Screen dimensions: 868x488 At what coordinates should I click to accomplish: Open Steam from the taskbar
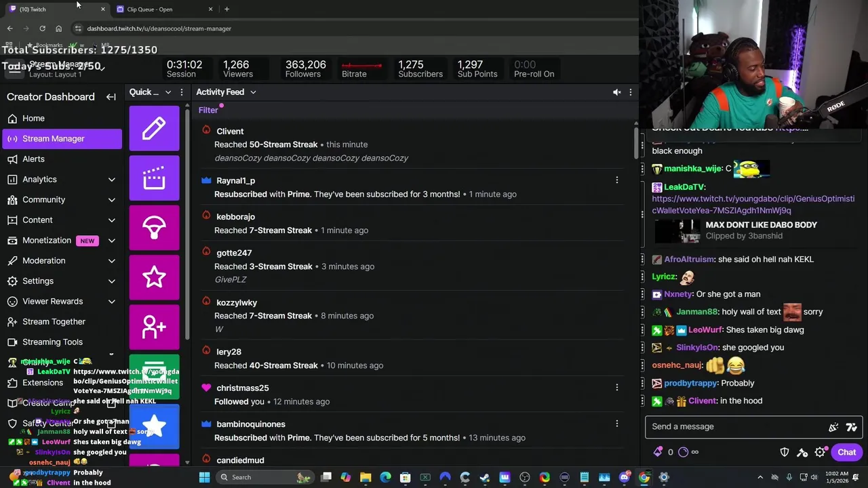(484, 477)
